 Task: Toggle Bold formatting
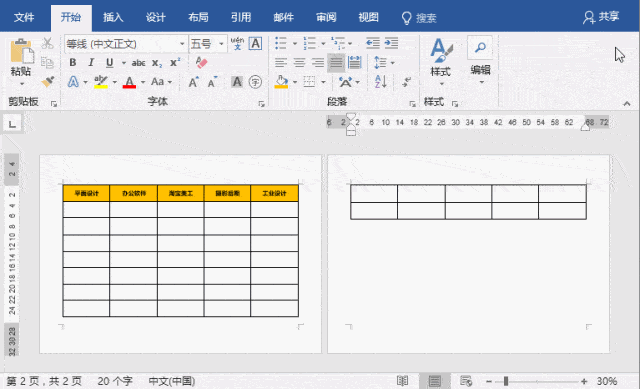73,62
